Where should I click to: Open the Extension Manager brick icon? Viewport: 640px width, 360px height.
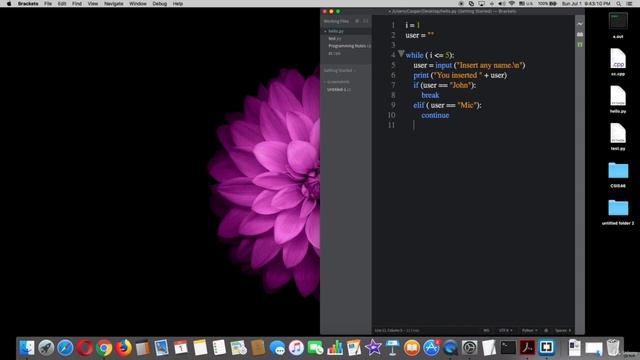pos(580,34)
